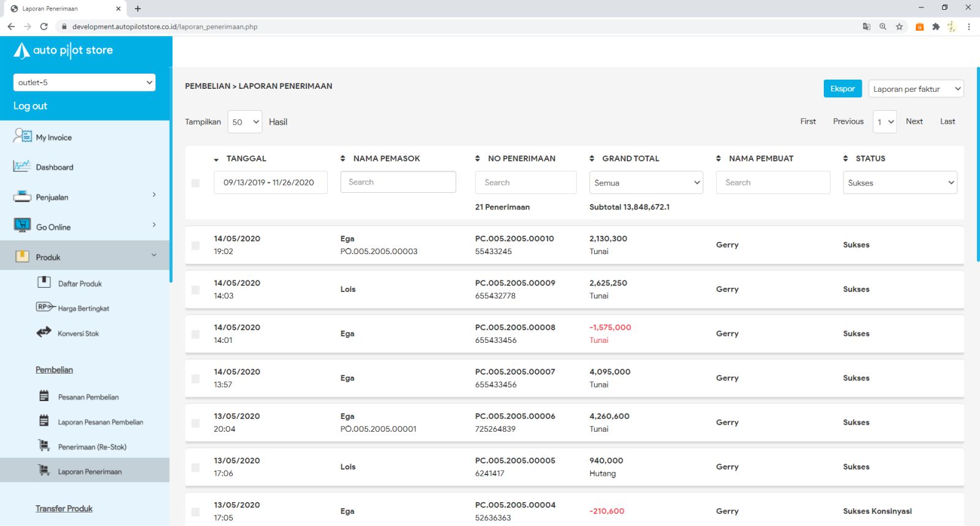Click the My Invoice sidebar icon
This screenshot has width=980, height=526.
[22, 136]
